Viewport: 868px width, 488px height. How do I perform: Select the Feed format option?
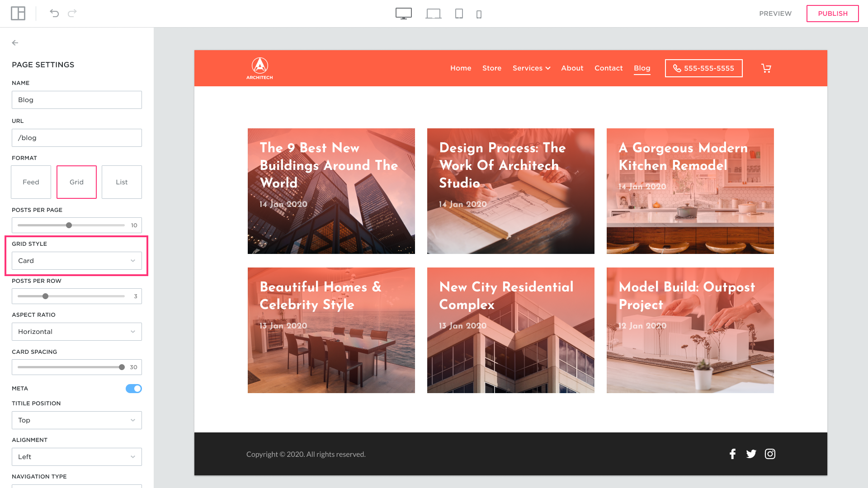coord(31,182)
